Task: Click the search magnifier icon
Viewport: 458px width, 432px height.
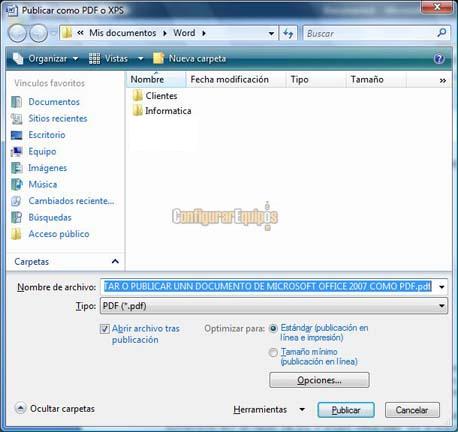Action: 441,33
